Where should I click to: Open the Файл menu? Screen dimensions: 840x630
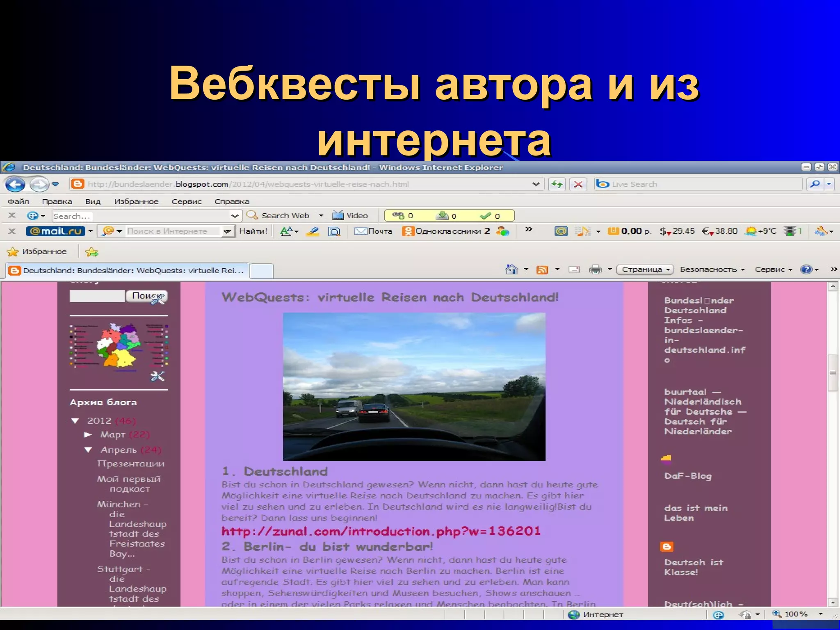click(x=18, y=201)
